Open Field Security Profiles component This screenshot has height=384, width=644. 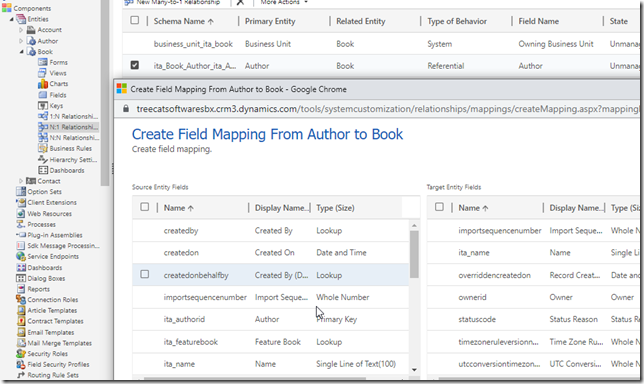[x=53, y=364]
